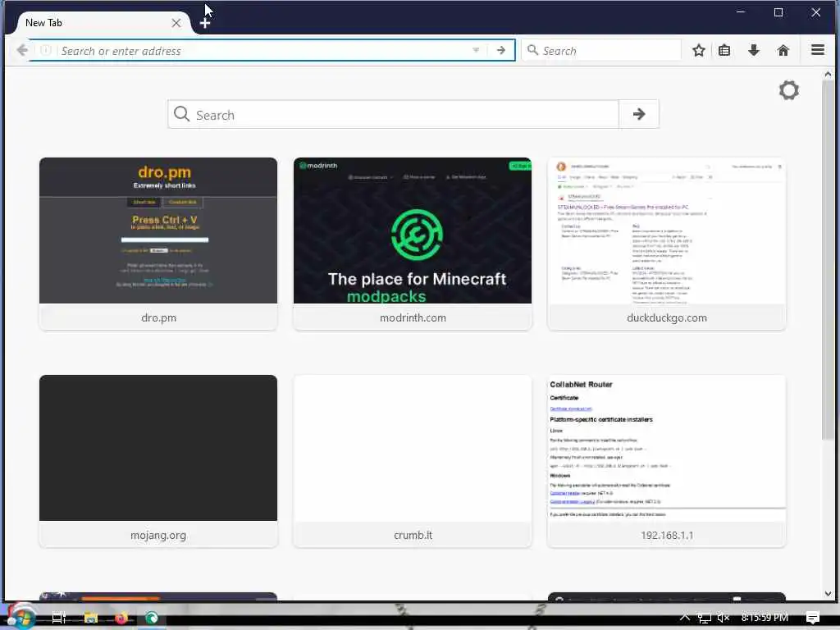Bookmark this page with star icon
The width and height of the screenshot is (840, 630).
coord(699,50)
